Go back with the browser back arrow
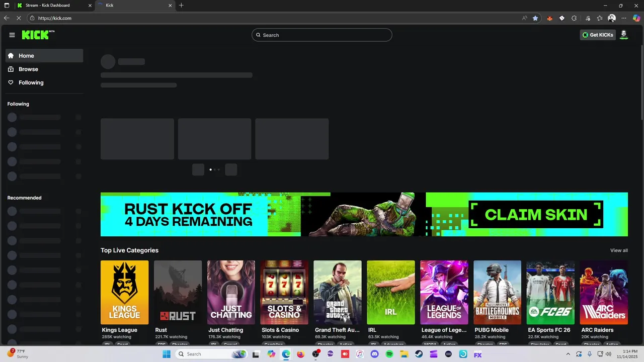Image resolution: width=644 pixels, height=362 pixels. 7,18
